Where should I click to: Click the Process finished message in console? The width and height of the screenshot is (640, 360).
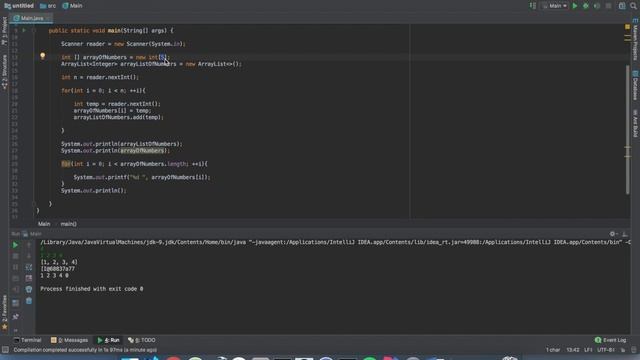(x=92, y=289)
